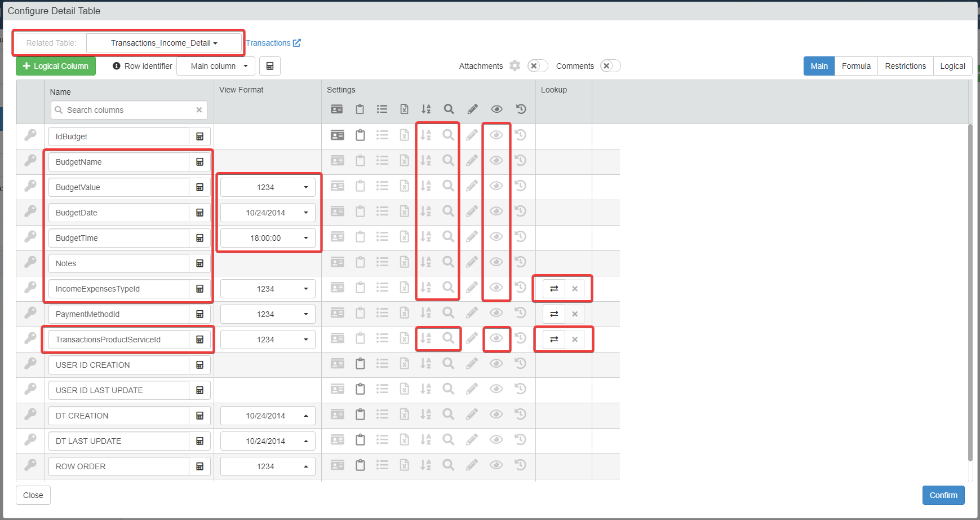Switch to the Restrictions tab
Screen dimensions: 980x520
[905, 66]
